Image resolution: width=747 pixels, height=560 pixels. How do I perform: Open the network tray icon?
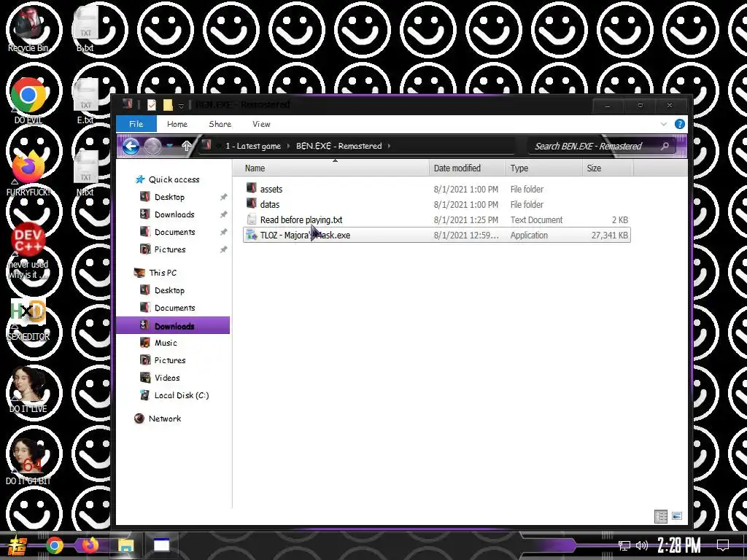tap(624, 545)
